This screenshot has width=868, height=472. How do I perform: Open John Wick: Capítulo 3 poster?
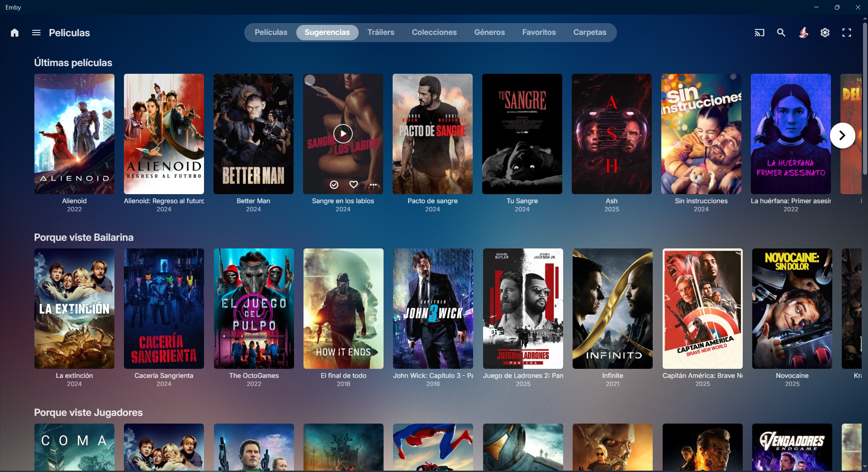tap(433, 309)
